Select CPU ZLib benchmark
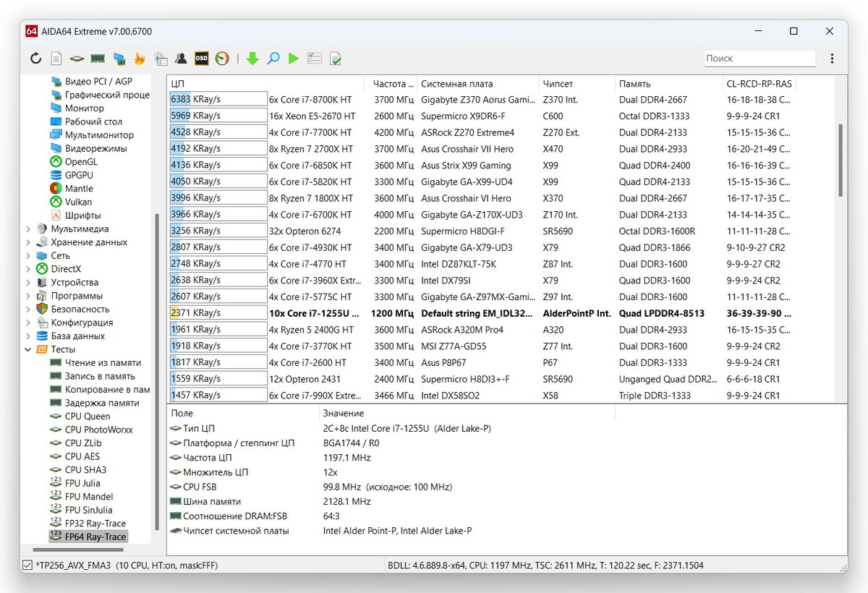The height and width of the screenshot is (593, 868). pos(83,443)
